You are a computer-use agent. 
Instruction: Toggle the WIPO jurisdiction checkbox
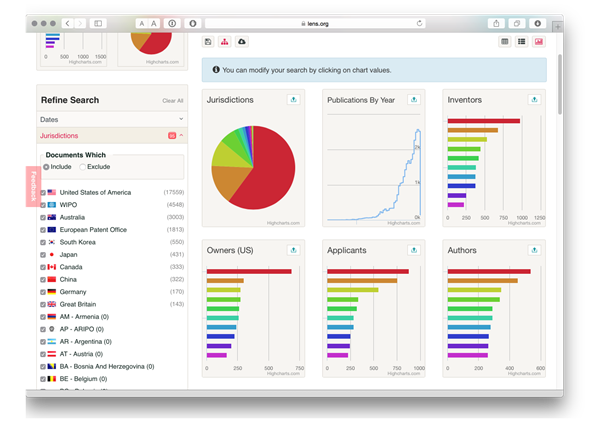pos(43,205)
